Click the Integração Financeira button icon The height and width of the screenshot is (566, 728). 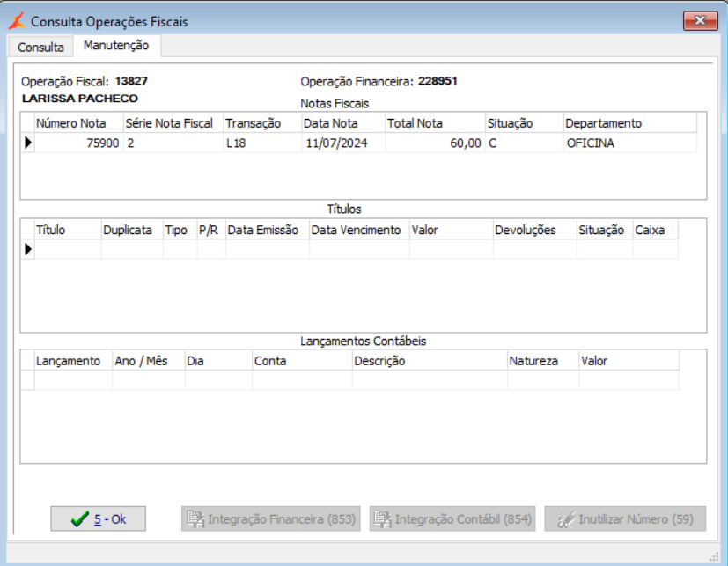tap(195, 518)
